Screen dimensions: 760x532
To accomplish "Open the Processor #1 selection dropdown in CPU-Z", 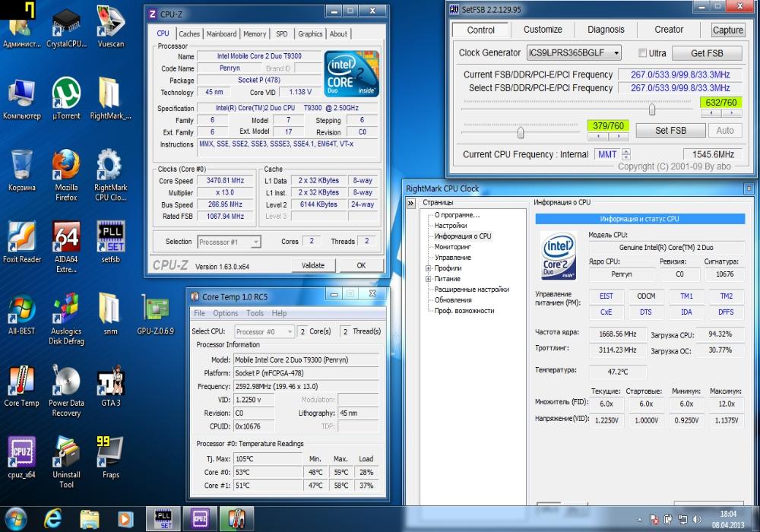I will [230, 242].
